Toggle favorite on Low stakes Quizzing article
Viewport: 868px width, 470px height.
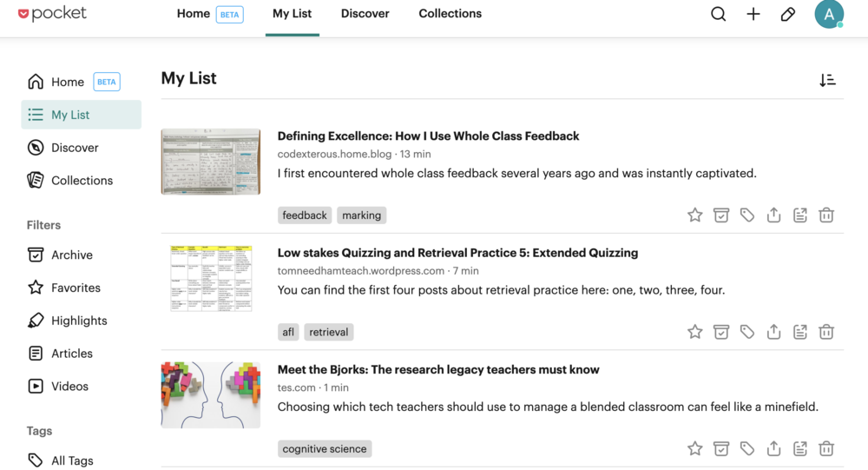(x=694, y=332)
